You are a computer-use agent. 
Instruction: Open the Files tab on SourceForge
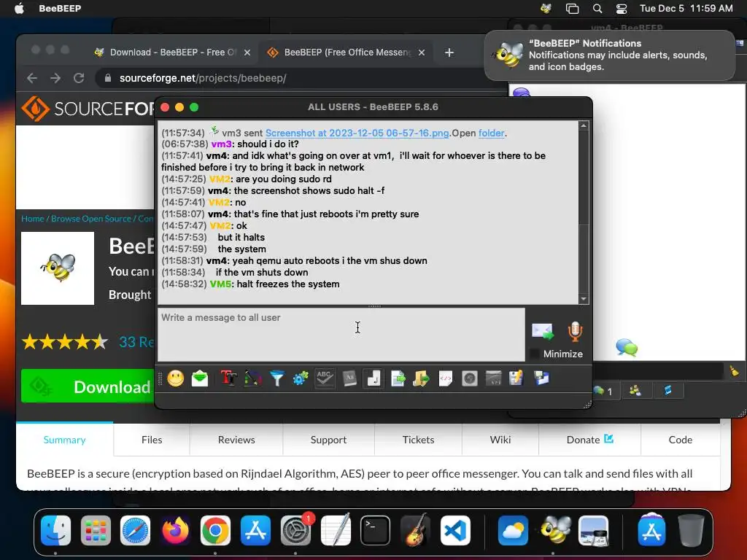152,440
